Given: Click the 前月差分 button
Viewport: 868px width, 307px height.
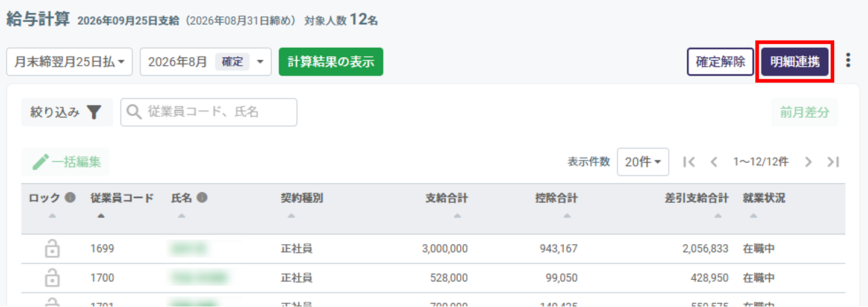Looking at the screenshot, I should pyautogui.click(x=804, y=112).
